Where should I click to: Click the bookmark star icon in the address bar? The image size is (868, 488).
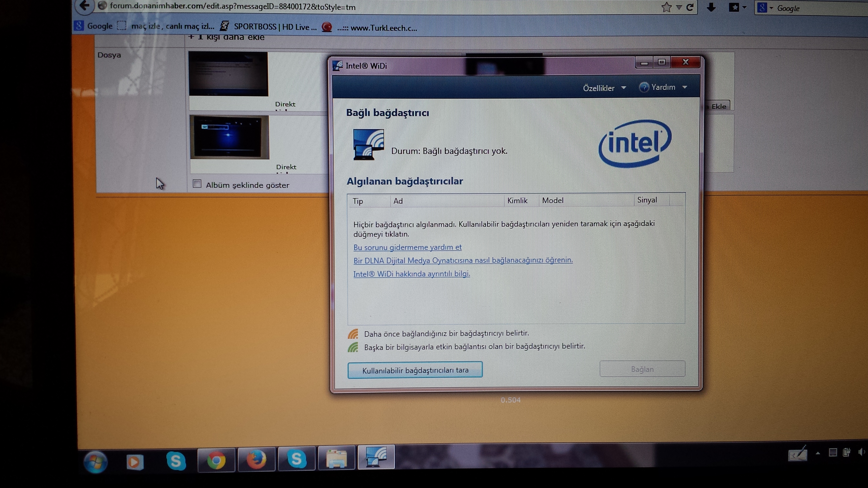666,7
